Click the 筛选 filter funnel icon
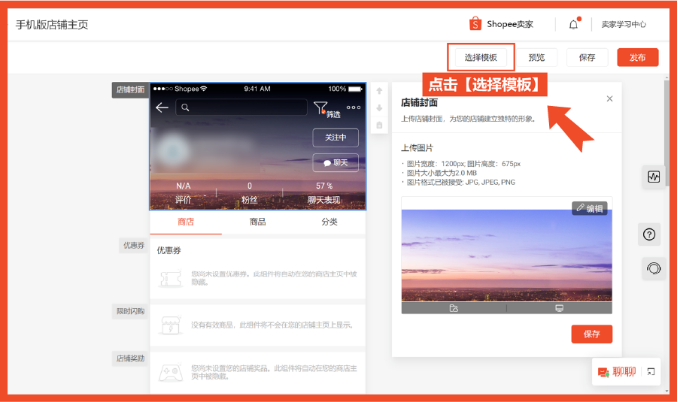 (x=320, y=108)
